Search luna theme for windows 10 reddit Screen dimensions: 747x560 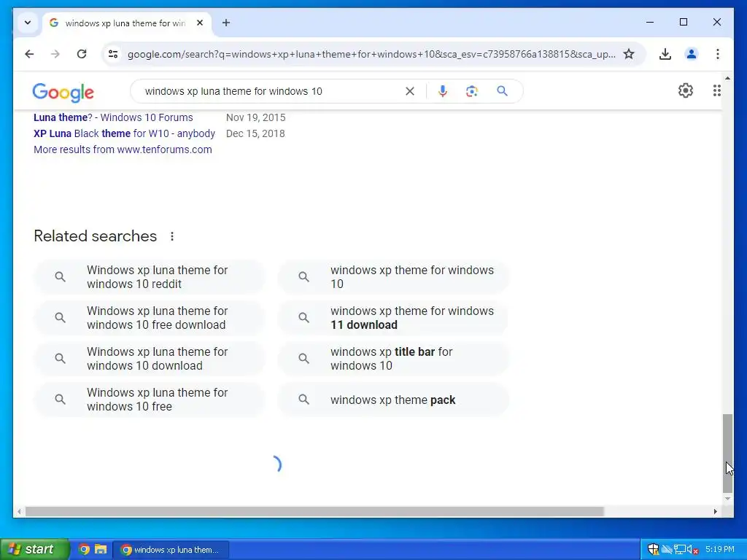pos(149,276)
